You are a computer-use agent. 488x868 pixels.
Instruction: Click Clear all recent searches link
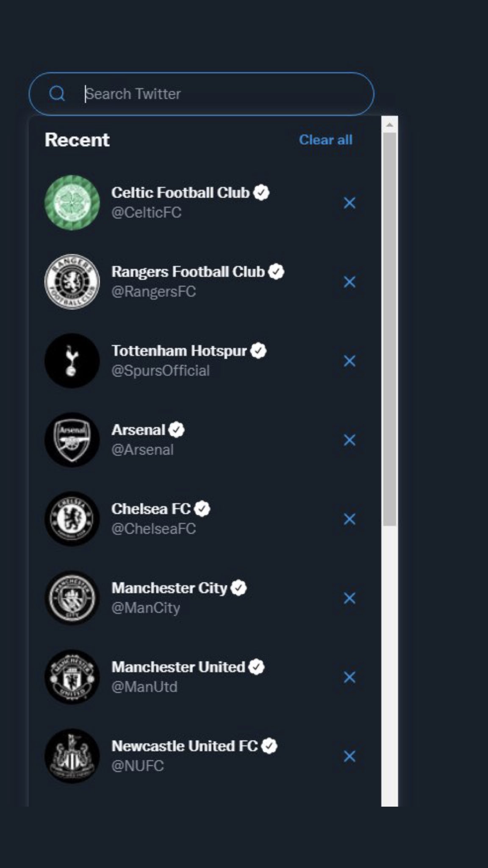[x=326, y=140]
